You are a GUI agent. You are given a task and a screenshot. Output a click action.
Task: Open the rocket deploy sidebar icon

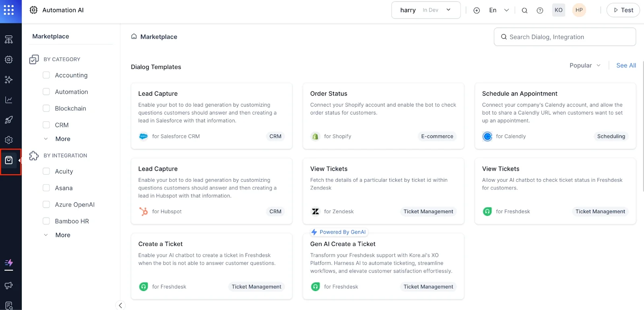[x=9, y=120]
